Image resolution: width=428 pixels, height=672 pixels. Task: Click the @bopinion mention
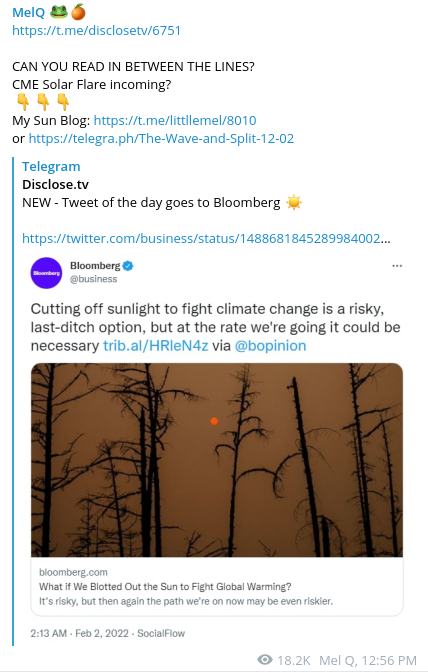[x=270, y=345]
